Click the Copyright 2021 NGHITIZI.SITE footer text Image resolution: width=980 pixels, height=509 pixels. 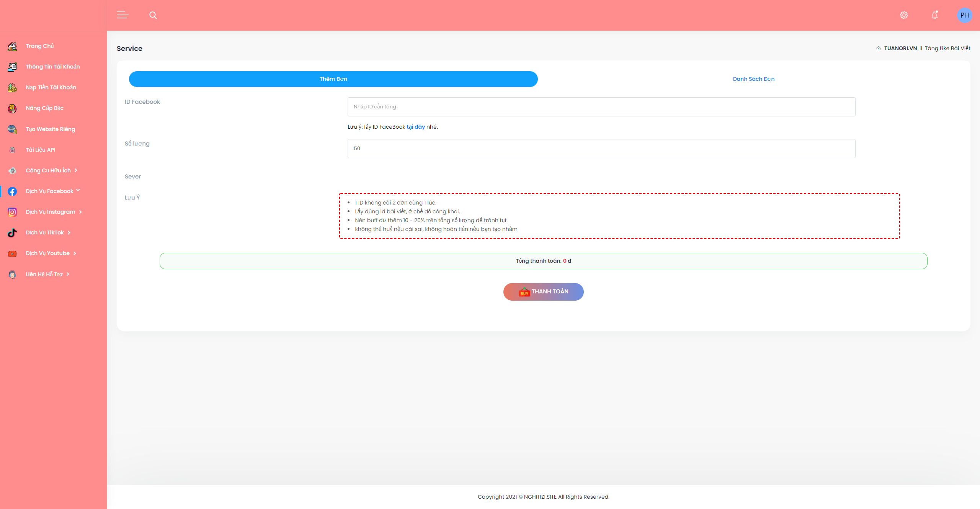point(543,497)
